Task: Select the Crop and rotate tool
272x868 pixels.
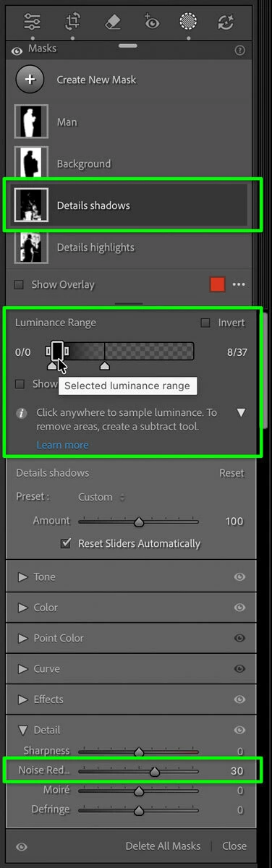Action: (x=72, y=21)
